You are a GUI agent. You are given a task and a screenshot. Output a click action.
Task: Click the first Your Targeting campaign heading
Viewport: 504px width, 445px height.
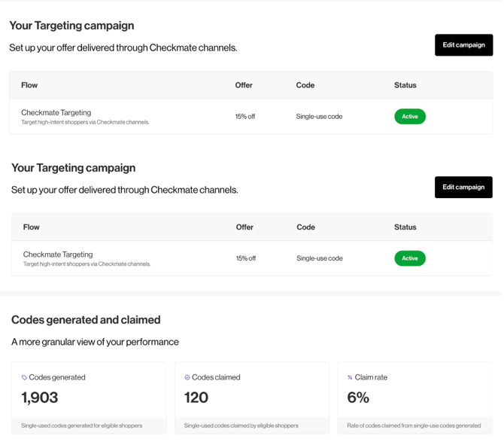pos(71,26)
